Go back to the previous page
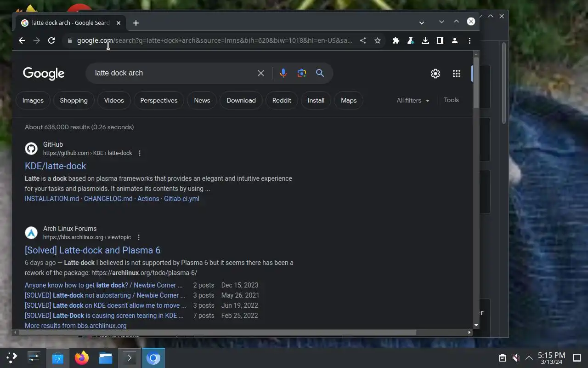 pos(22,40)
